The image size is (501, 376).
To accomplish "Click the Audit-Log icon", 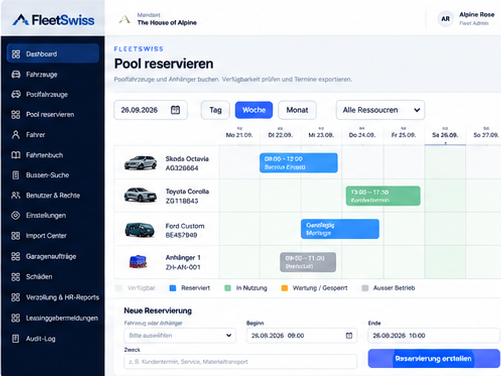I will pos(16,339).
